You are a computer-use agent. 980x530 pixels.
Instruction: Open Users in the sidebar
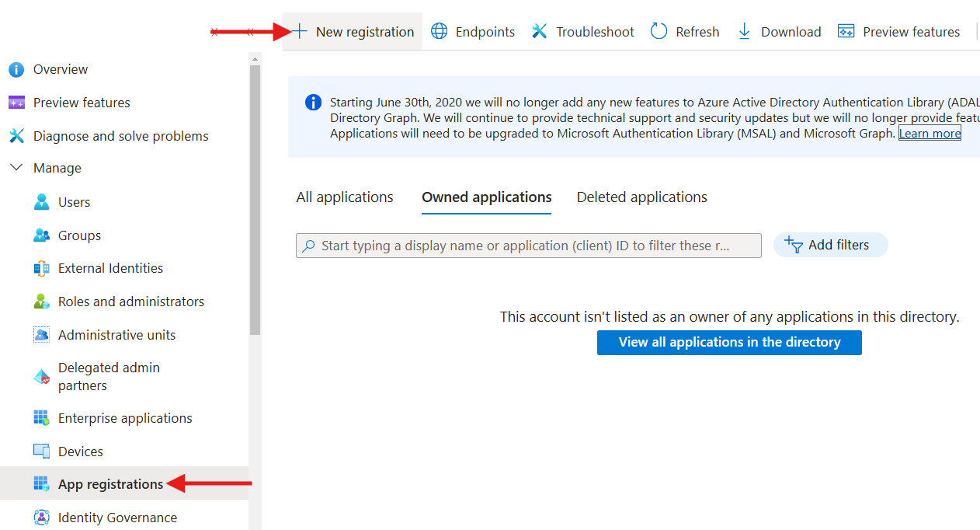pyautogui.click(x=74, y=202)
